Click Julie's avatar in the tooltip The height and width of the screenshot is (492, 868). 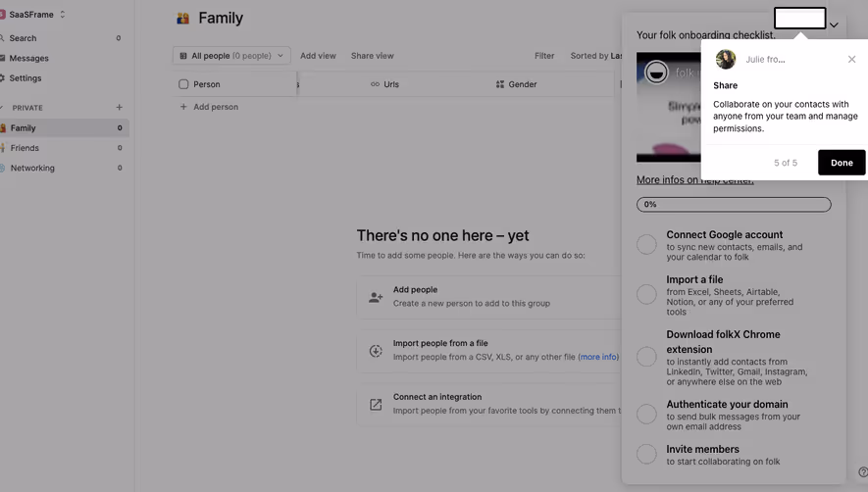click(725, 59)
